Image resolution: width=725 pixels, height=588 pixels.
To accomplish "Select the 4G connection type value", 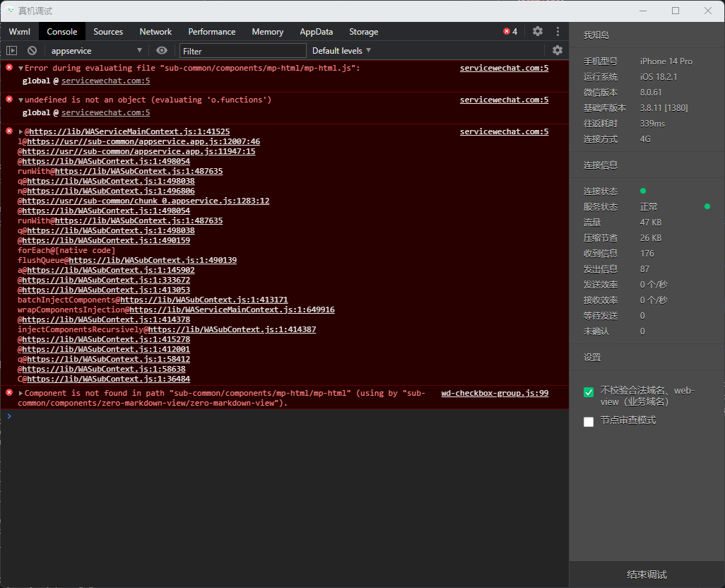I will click(x=645, y=139).
